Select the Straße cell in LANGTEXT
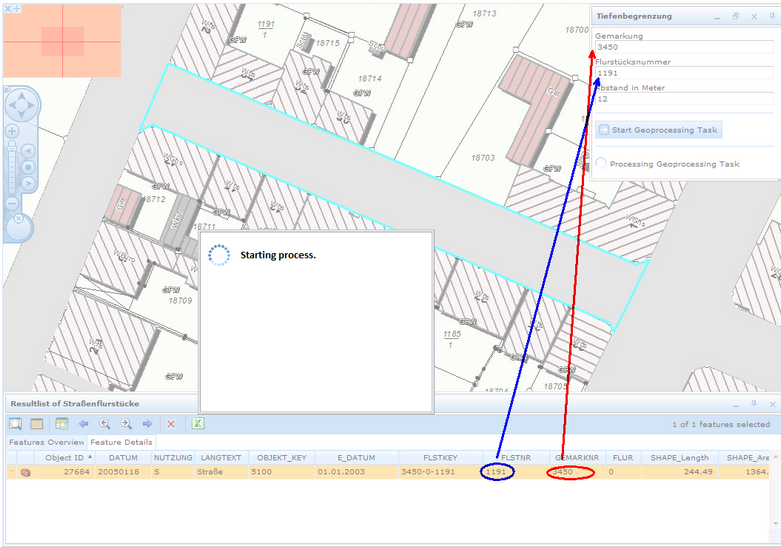This screenshot has width=781, height=547. [x=221, y=472]
